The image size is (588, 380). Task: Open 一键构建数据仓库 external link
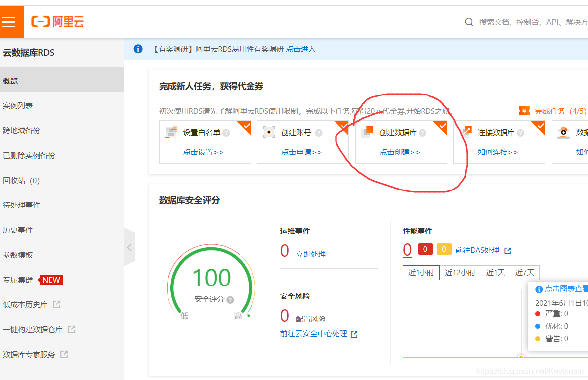click(x=33, y=329)
